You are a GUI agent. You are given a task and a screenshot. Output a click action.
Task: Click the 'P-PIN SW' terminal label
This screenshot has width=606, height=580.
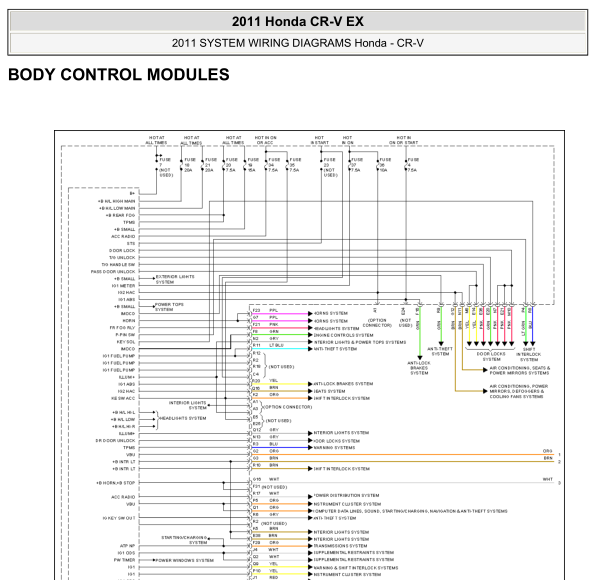(x=125, y=335)
